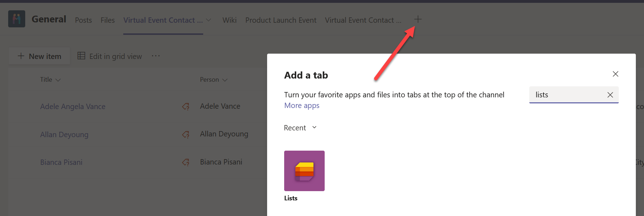
Task: Switch to the Posts tab
Action: click(83, 20)
